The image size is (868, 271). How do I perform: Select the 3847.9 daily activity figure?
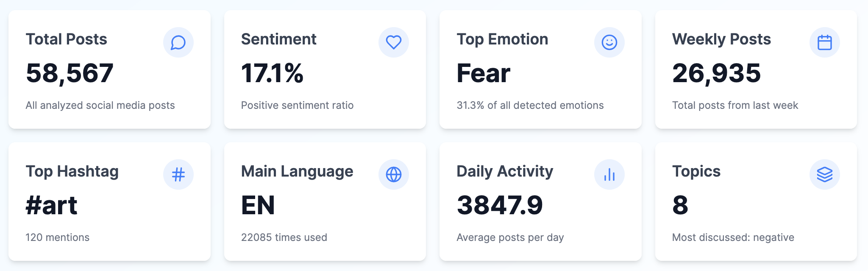pos(500,205)
